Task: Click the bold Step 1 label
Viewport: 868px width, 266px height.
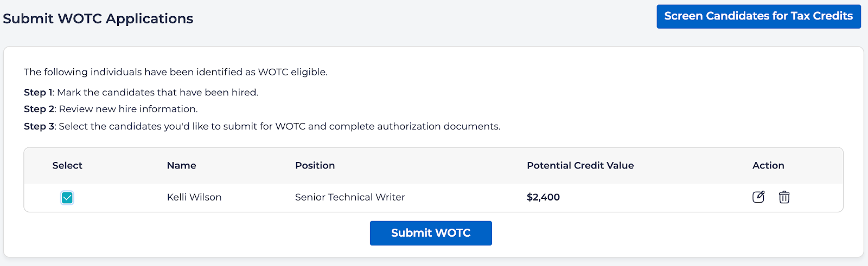Action: click(39, 93)
